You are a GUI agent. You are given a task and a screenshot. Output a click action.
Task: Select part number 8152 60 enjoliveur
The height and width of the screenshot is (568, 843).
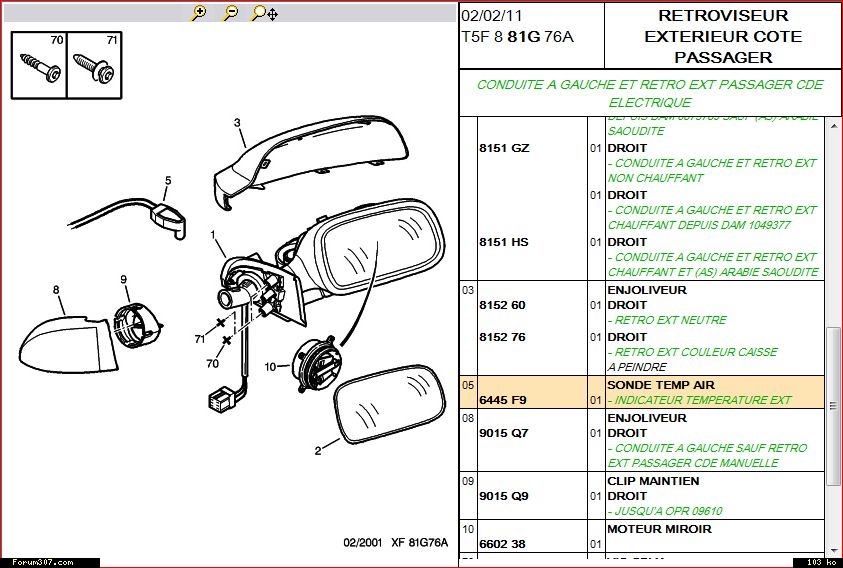503,305
